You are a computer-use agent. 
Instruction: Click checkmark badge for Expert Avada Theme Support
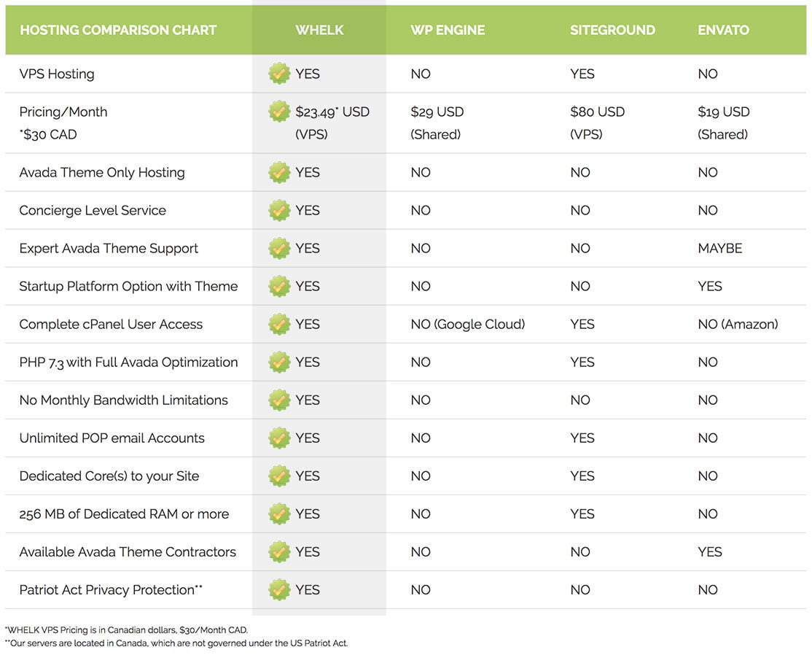point(279,249)
